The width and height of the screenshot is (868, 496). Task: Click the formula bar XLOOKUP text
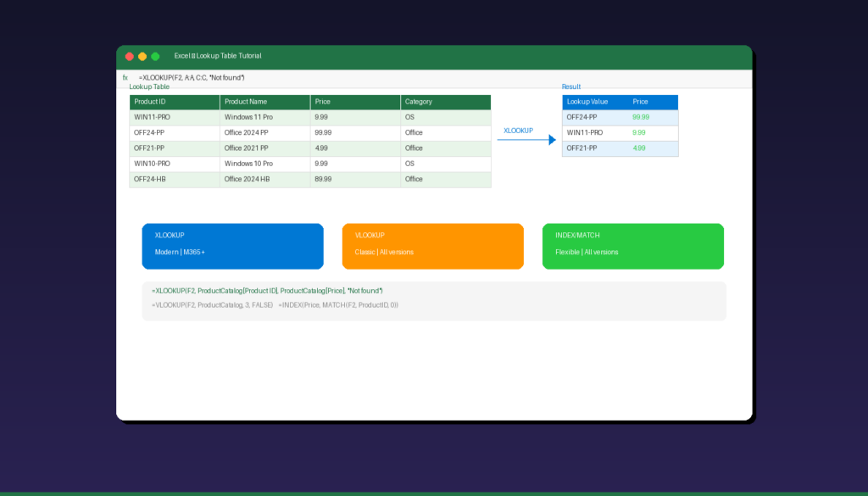click(192, 78)
